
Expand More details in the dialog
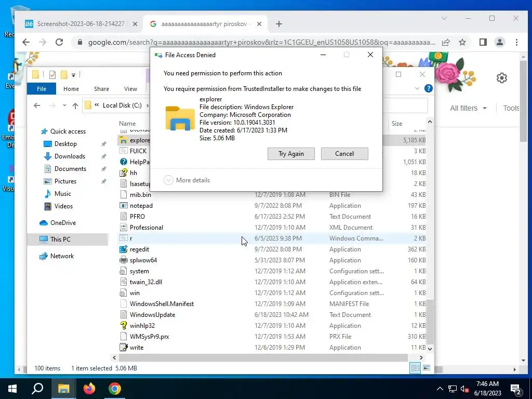coord(187,180)
